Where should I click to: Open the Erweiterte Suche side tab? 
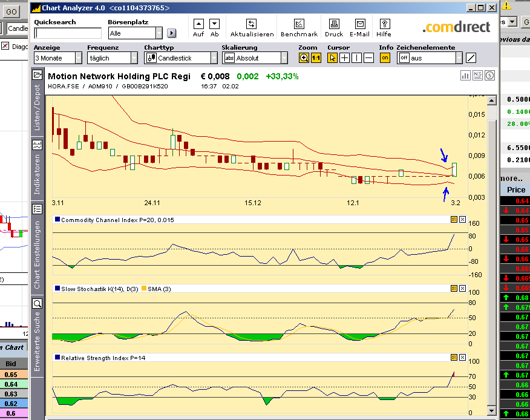tap(37, 337)
